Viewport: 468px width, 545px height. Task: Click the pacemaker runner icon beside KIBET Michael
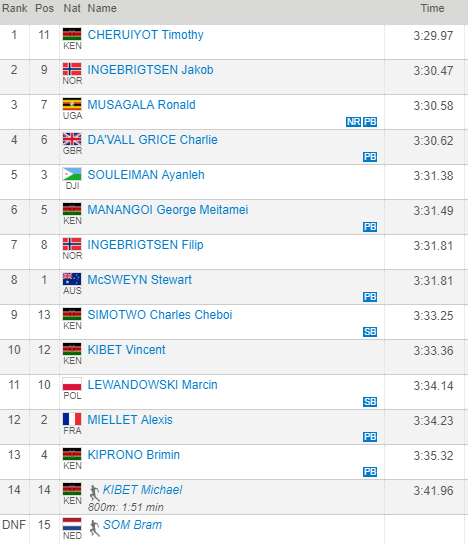pyautogui.click(x=94, y=493)
